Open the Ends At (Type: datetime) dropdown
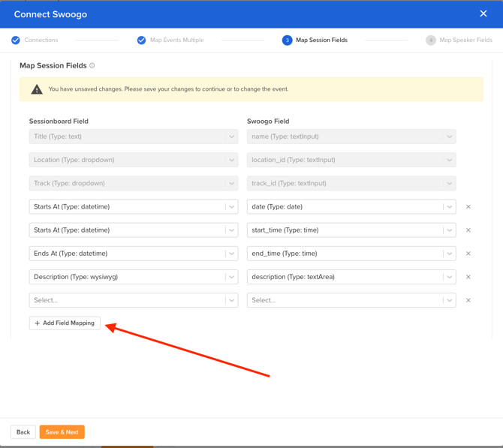The image size is (503, 448). pos(134,254)
